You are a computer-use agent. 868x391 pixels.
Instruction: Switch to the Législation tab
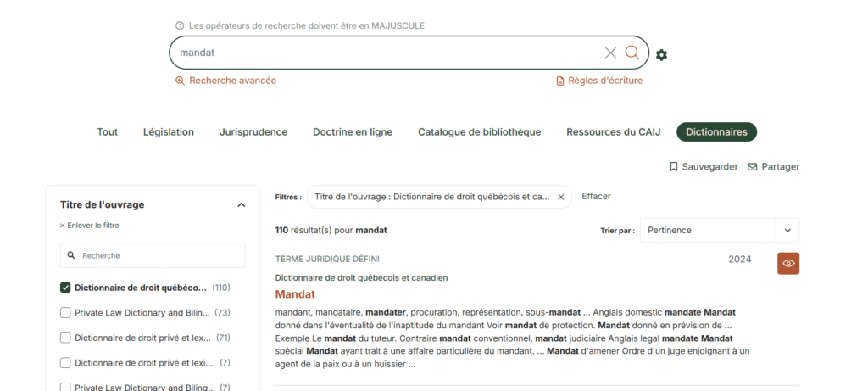coord(168,132)
